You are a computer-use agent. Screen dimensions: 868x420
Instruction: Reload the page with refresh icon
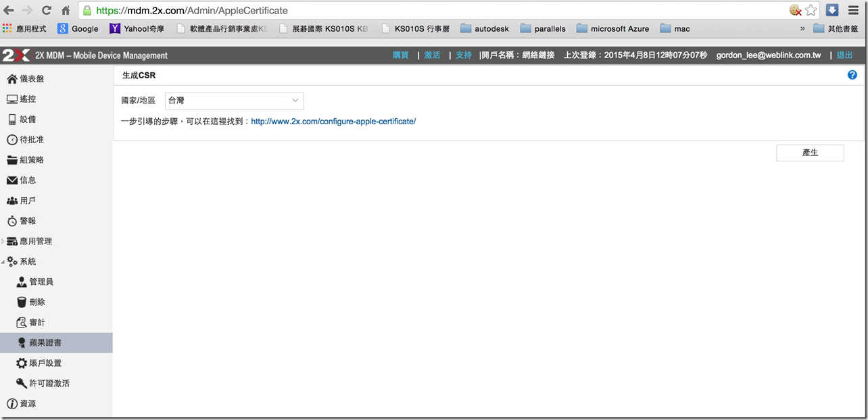tap(47, 10)
